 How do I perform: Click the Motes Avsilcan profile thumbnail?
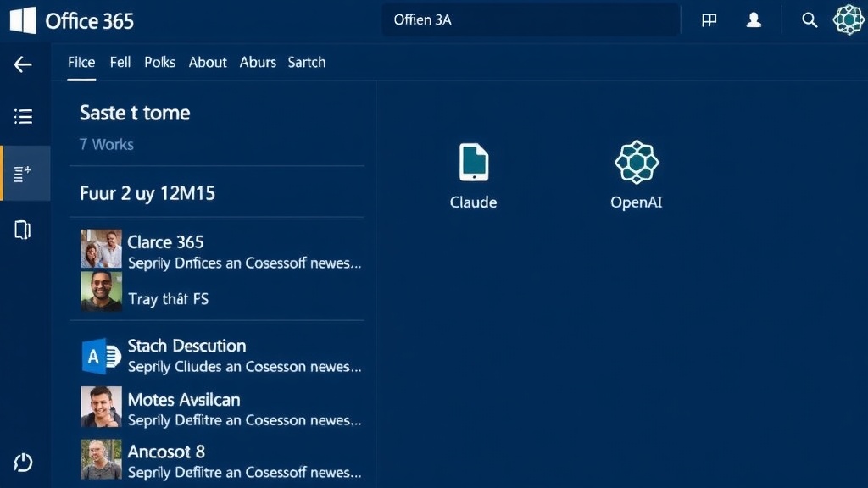(101, 407)
